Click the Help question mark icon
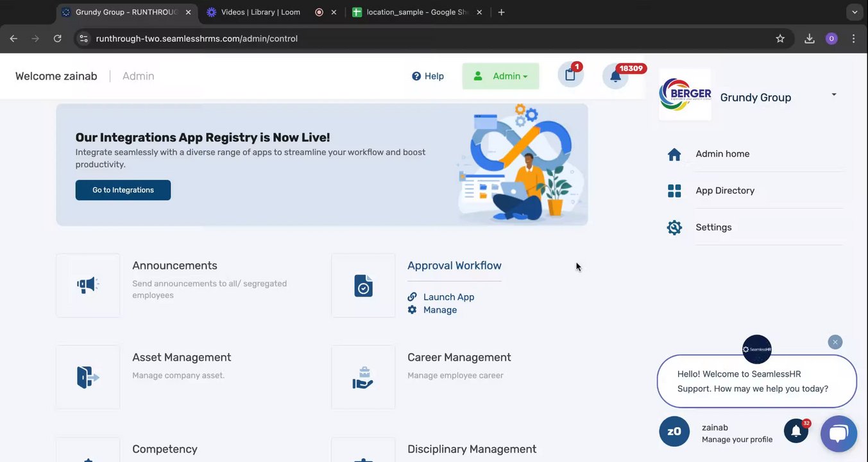This screenshot has width=868, height=462. pos(416,76)
